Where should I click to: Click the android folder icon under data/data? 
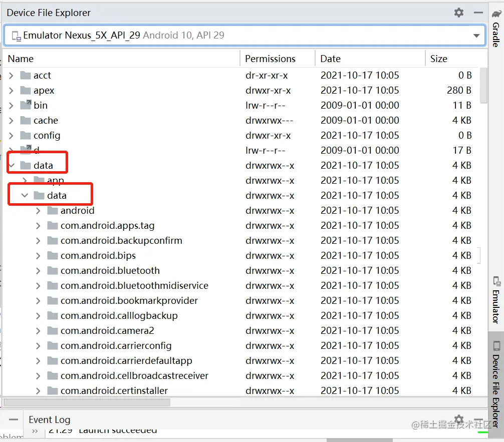[x=52, y=210]
